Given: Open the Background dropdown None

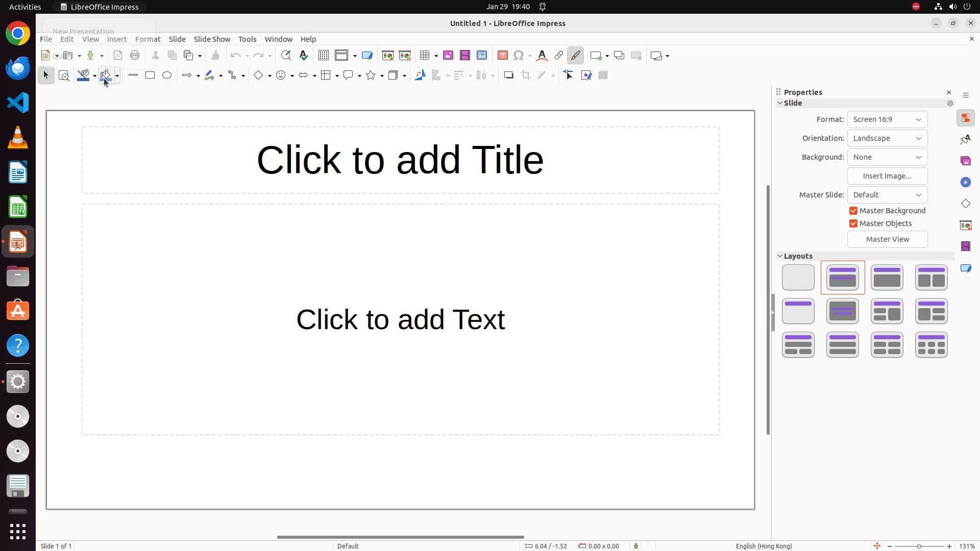Looking at the screenshot, I should pos(888,157).
